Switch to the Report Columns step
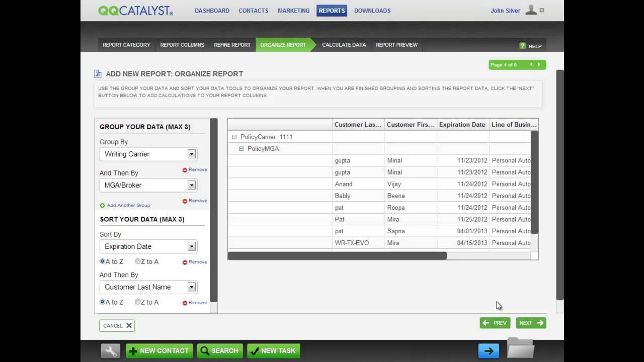This screenshot has width=644, height=362. pyautogui.click(x=182, y=45)
